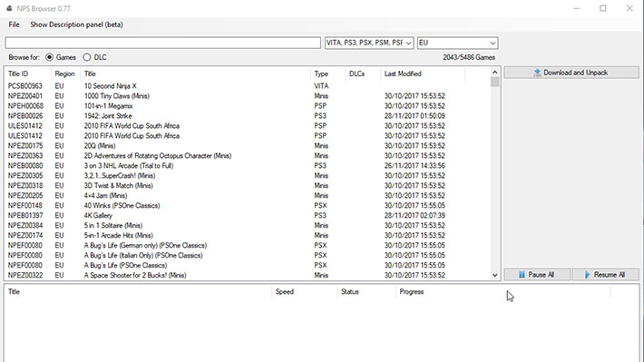The image size is (644, 362).
Task: Click the games list scrollbar thumb
Action: click(x=495, y=83)
